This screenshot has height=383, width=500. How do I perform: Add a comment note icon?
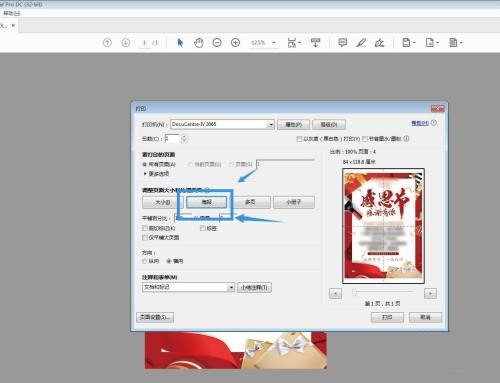pos(342,43)
